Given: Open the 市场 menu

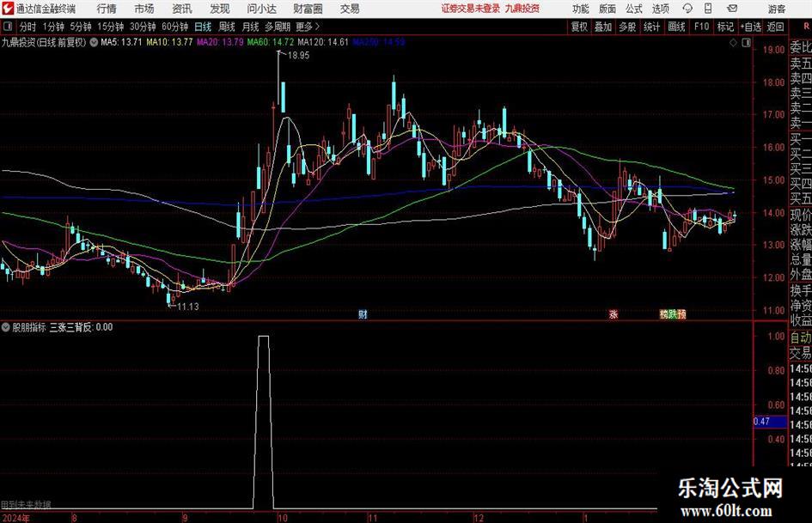Looking at the screenshot, I should point(144,9).
